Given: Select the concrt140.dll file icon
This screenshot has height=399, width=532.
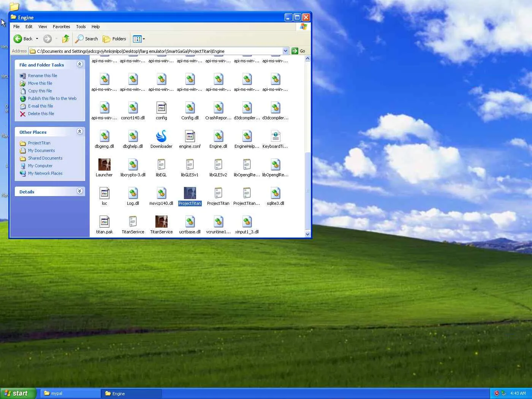Looking at the screenshot, I should 133,108.
